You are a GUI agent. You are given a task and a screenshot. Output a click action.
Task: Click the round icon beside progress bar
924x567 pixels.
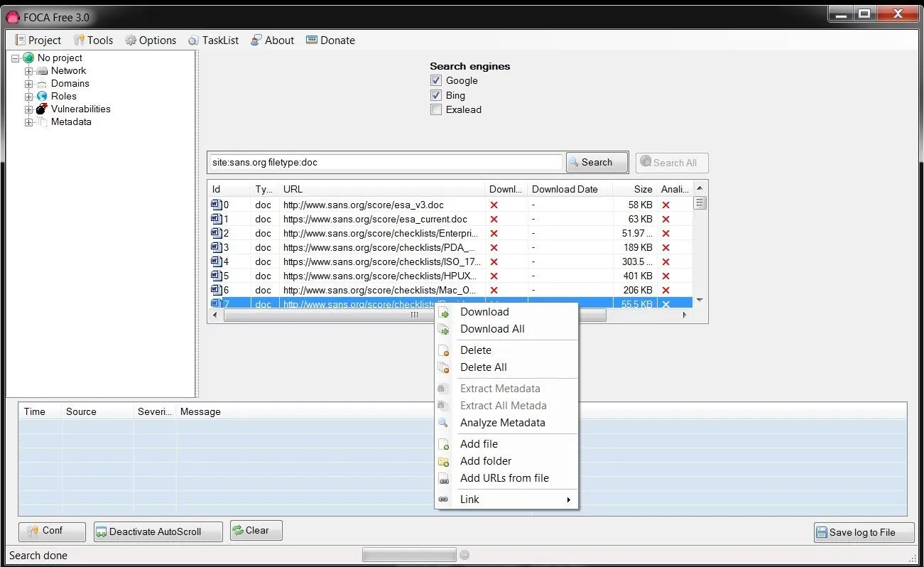(464, 555)
